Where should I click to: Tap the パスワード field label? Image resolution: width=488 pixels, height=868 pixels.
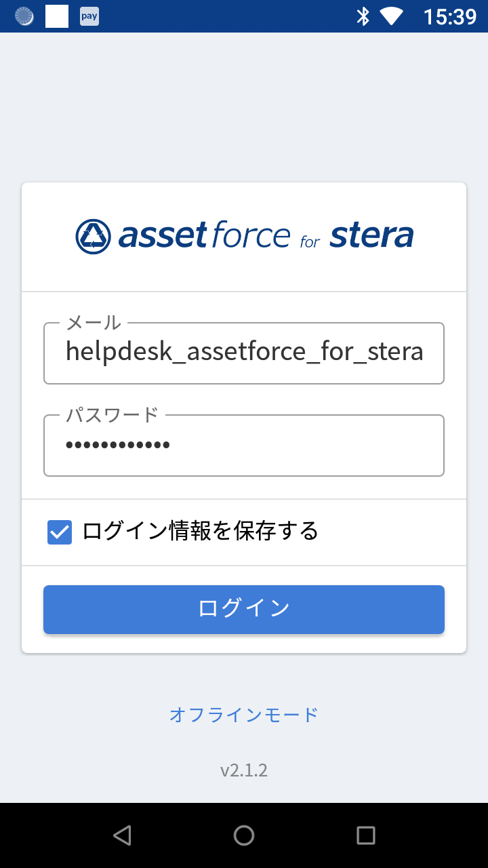pos(112,414)
